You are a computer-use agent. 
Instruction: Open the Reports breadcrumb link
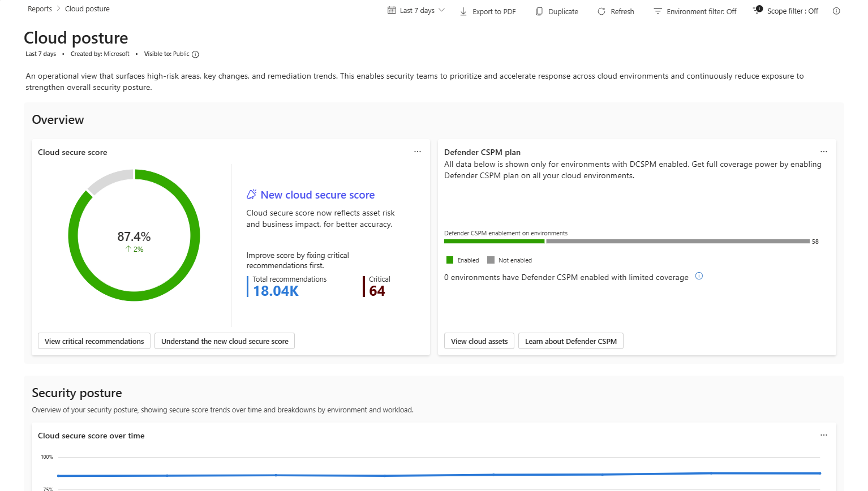point(40,9)
